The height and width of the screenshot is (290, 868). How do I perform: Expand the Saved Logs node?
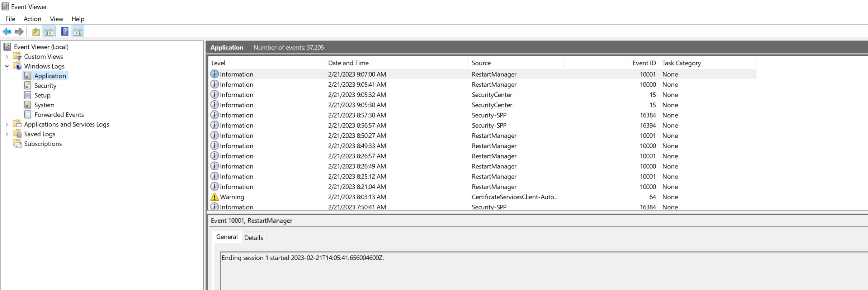7,134
